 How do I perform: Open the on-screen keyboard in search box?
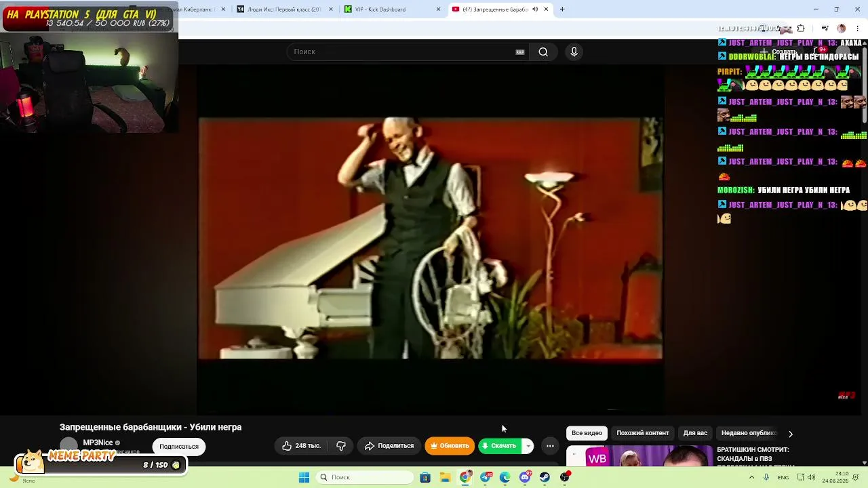pyautogui.click(x=520, y=52)
